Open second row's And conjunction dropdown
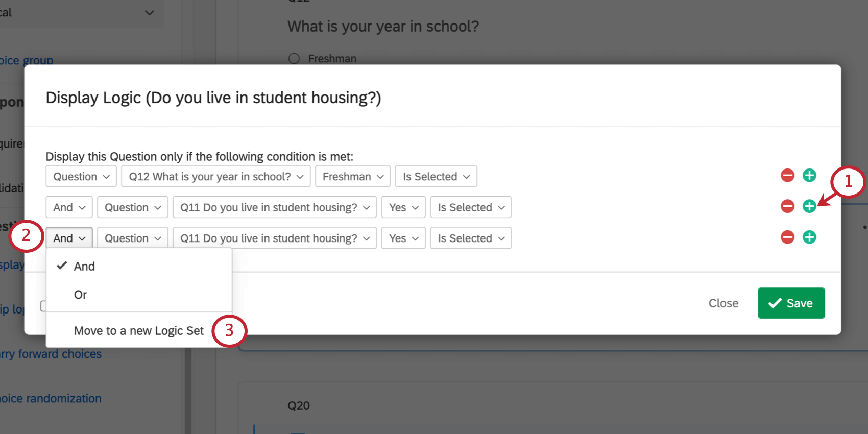Screen dimensions: 868x434 tap(69, 207)
